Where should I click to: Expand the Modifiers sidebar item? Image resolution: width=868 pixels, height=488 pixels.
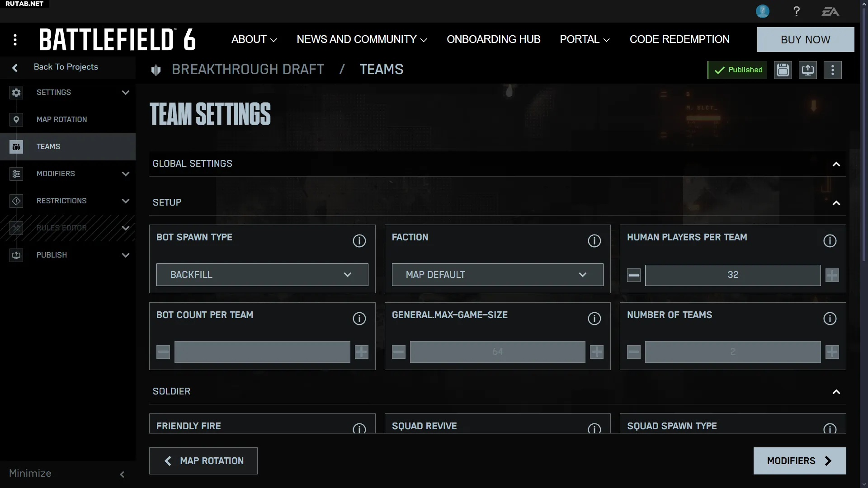tap(125, 174)
